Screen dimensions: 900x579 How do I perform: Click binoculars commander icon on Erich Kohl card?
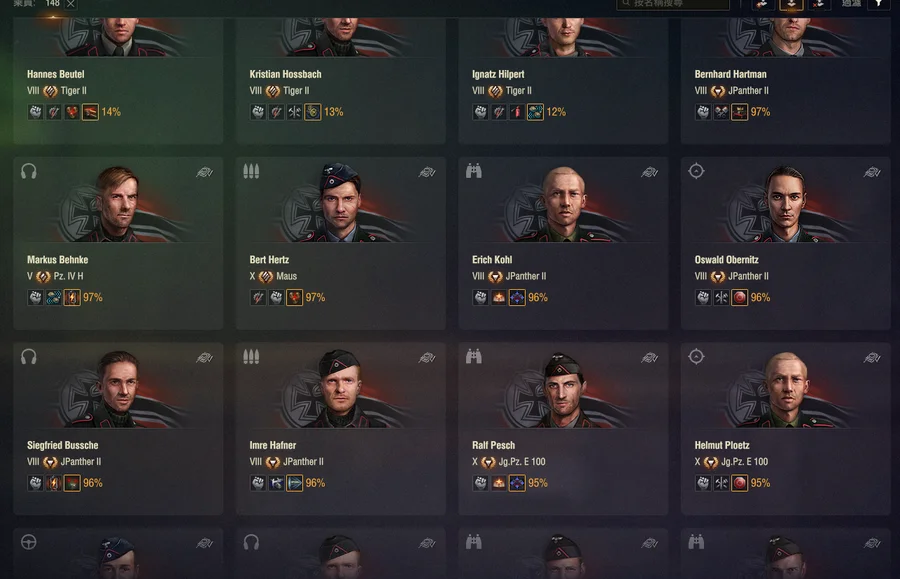(x=474, y=171)
